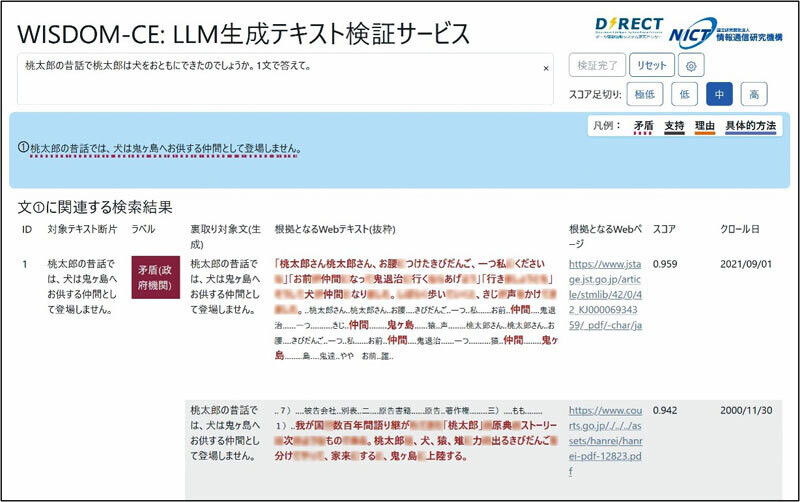
Task: Click the second row's Web text excerpt
Action: [415, 433]
